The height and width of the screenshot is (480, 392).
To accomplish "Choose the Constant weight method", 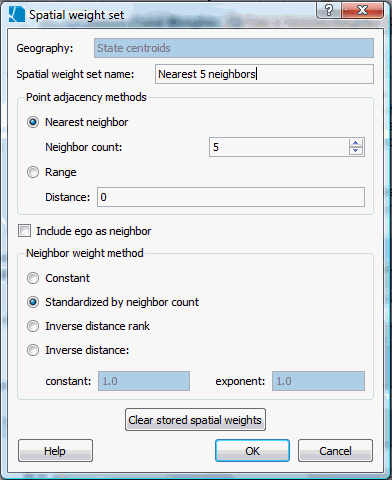I will (33, 278).
